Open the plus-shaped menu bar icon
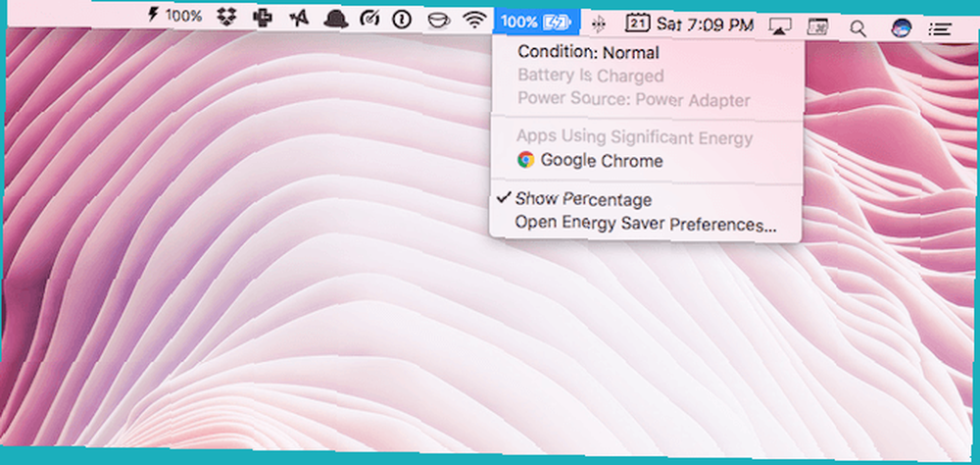 click(263, 18)
